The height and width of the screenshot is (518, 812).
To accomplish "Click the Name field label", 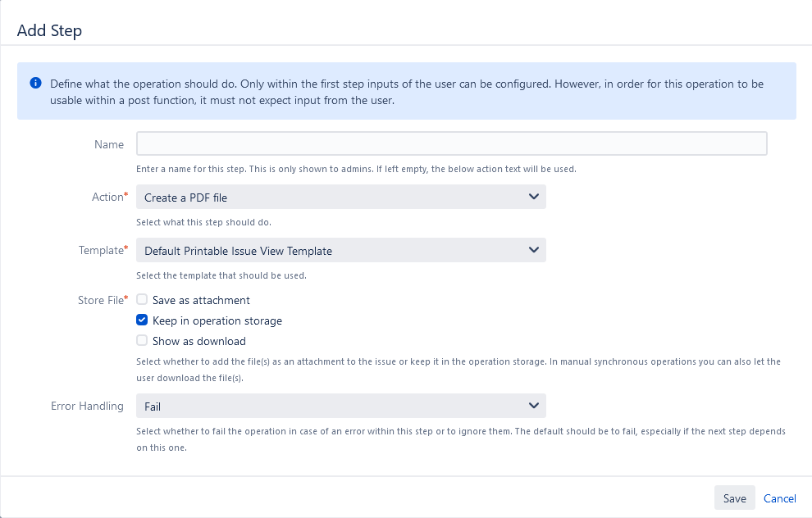I will 109,144.
